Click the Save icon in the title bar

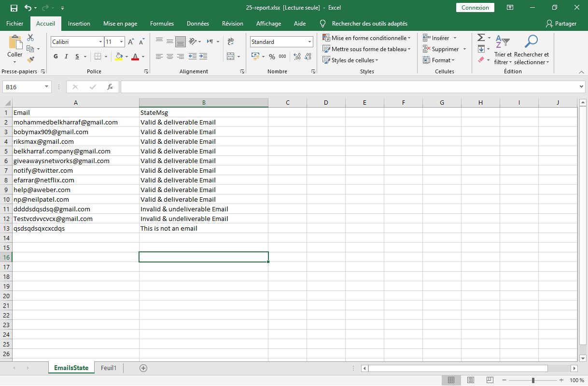pos(14,8)
